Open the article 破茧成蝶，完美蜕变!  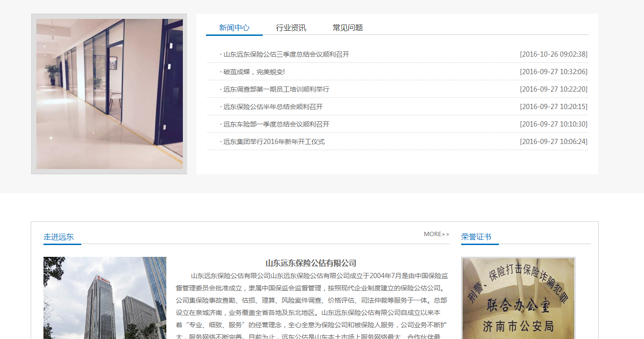pos(254,72)
